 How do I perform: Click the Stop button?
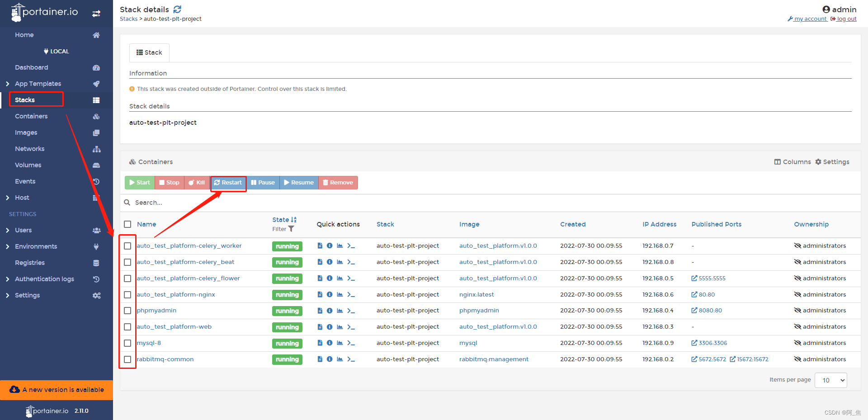pos(169,183)
